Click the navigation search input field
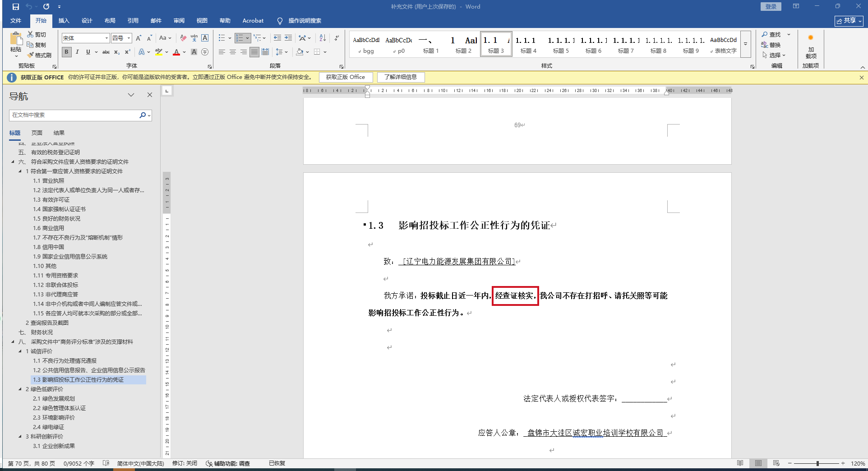 [x=74, y=115]
